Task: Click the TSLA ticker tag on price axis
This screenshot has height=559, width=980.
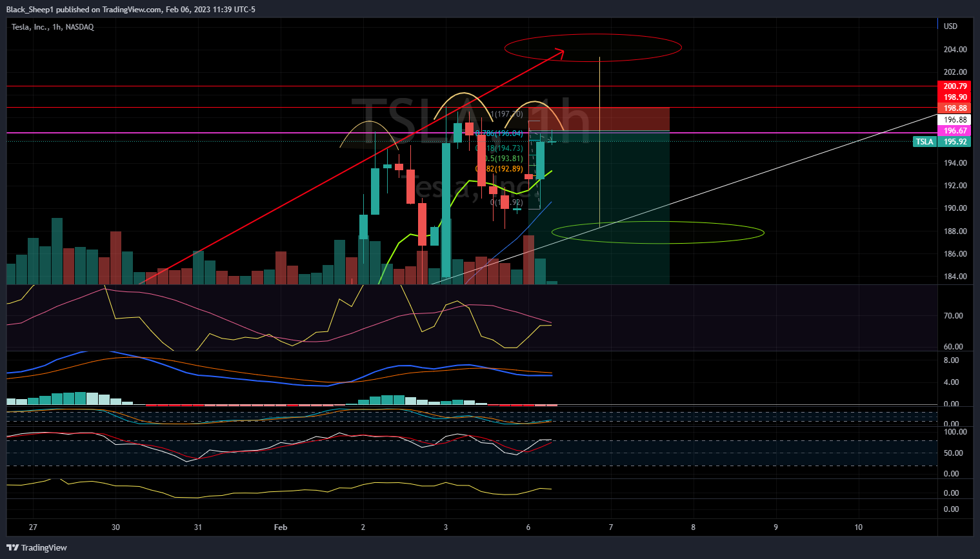Action: coord(925,142)
